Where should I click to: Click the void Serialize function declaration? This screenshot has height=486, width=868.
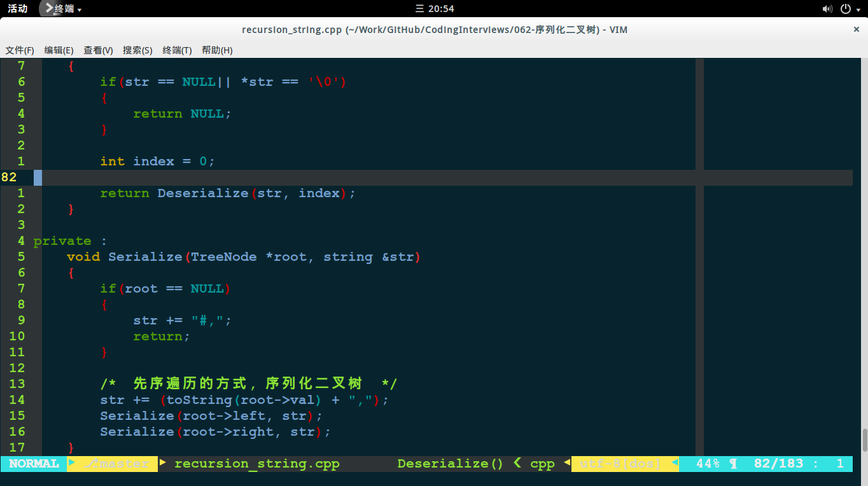244,257
